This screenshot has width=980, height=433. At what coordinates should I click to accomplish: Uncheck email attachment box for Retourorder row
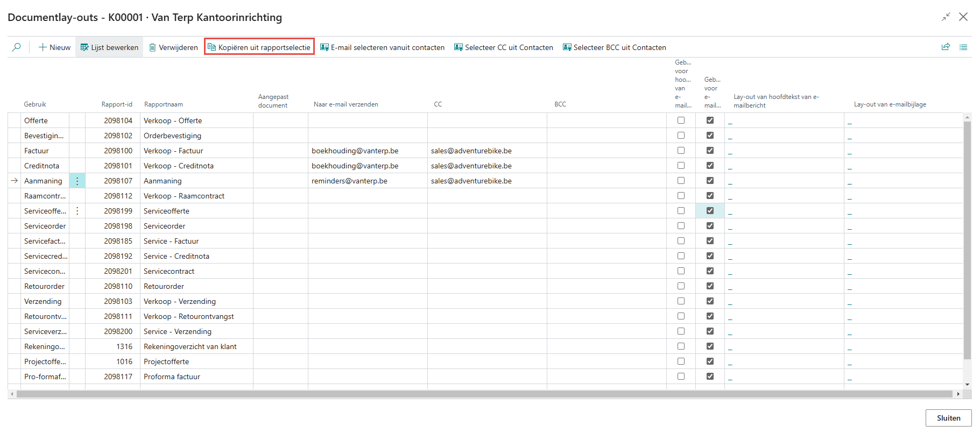pyautogui.click(x=710, y=286)
